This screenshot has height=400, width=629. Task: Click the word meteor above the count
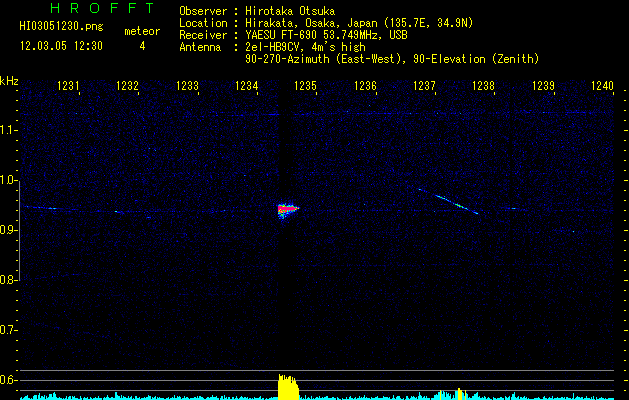click(142, 31)
